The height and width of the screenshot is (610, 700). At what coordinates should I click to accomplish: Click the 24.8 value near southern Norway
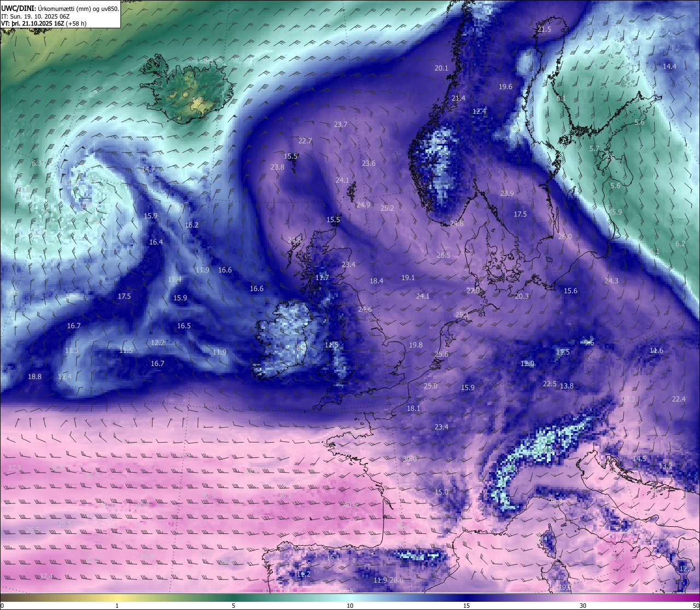tap(457, 224)
